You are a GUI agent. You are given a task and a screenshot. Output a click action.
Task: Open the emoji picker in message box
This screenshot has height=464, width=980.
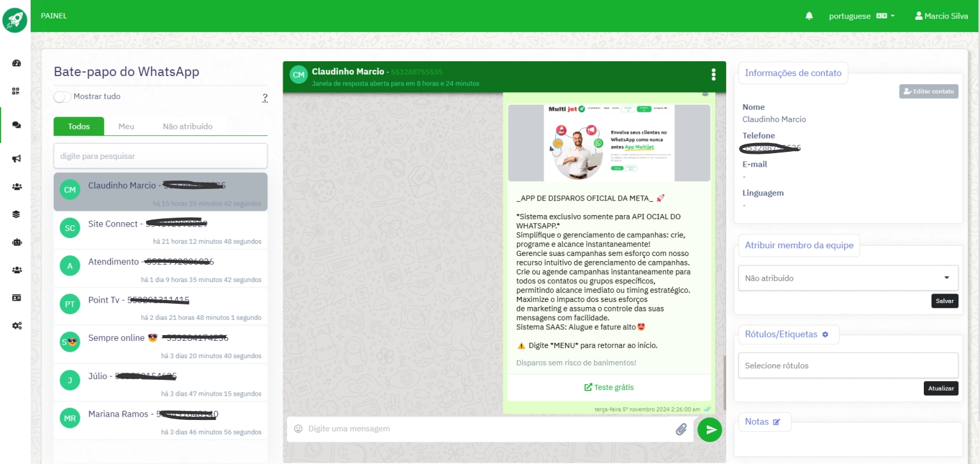click(298, 429)
